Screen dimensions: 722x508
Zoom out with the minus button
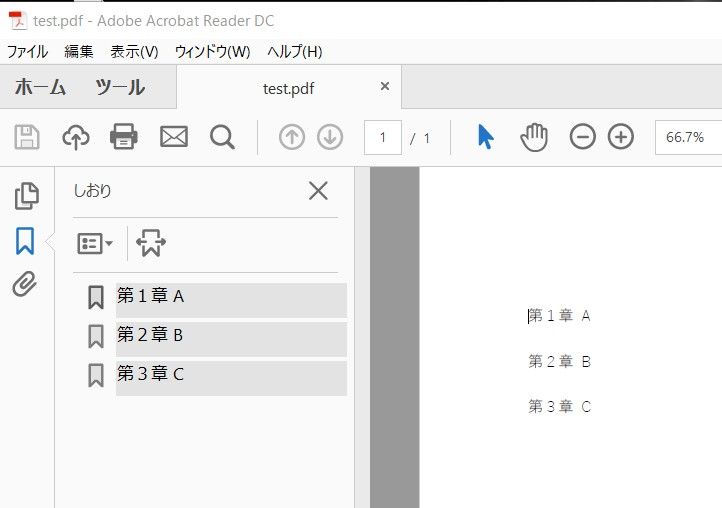[x=582, y=137]
